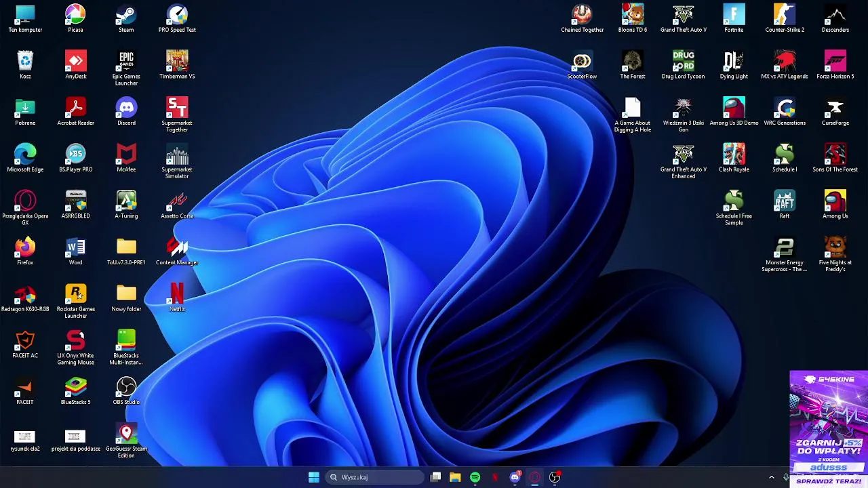Launch Picasa from desktop
The height and width of the screenshot is (488, 868).
click(x=75, y=18)
